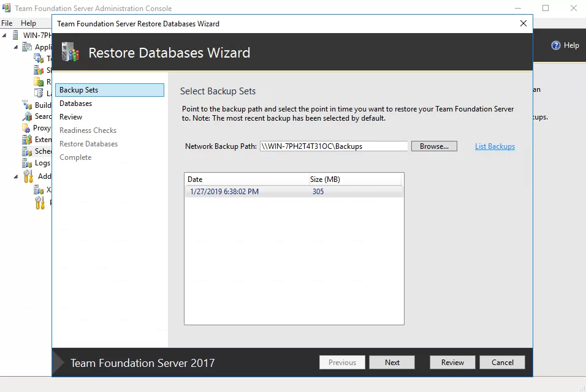
Task: Collapse the Additional Tools tree node
Action: click(16, 176)
